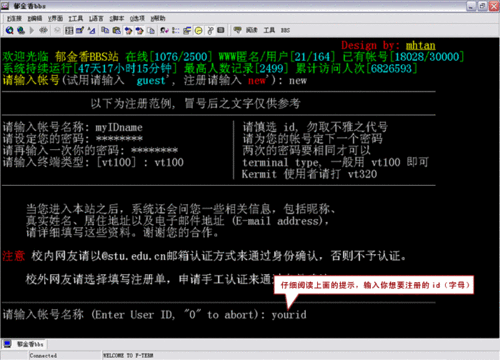
Task: Open the 界面 menu
Action: [55, 19]
